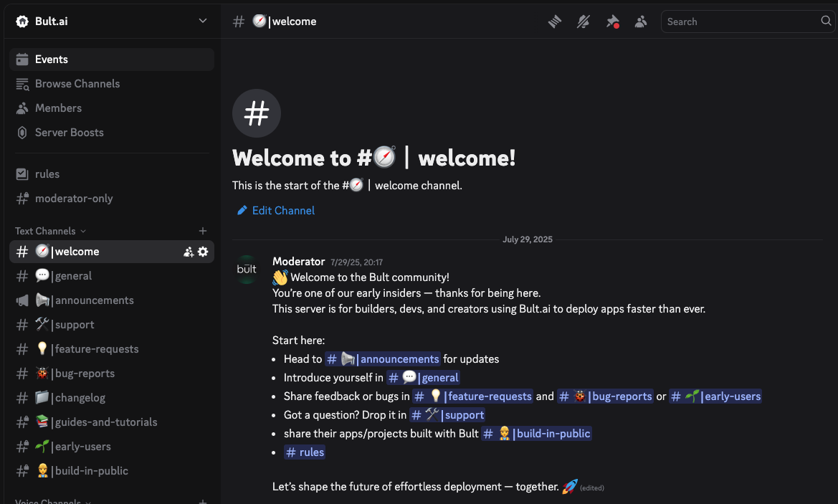This screenshot has height=504, width=838.
Task: Open the moderator-only channel
Action: 112,199
